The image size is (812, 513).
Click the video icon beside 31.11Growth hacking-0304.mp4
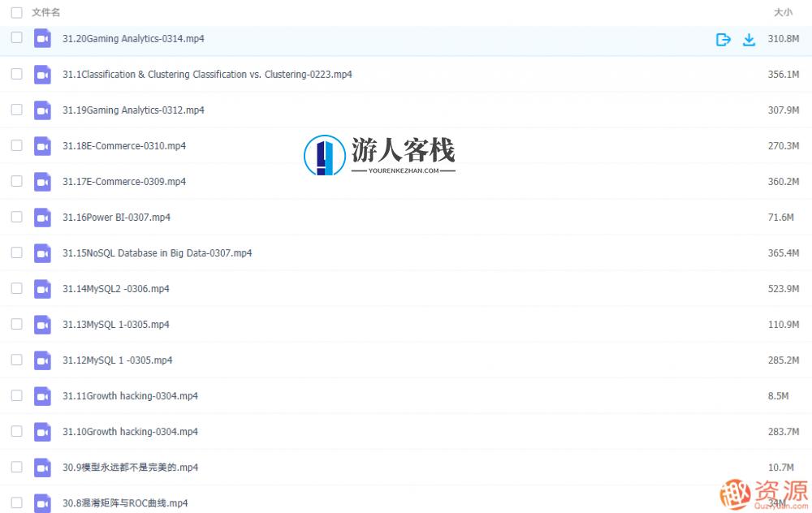(x=42, y=396)
